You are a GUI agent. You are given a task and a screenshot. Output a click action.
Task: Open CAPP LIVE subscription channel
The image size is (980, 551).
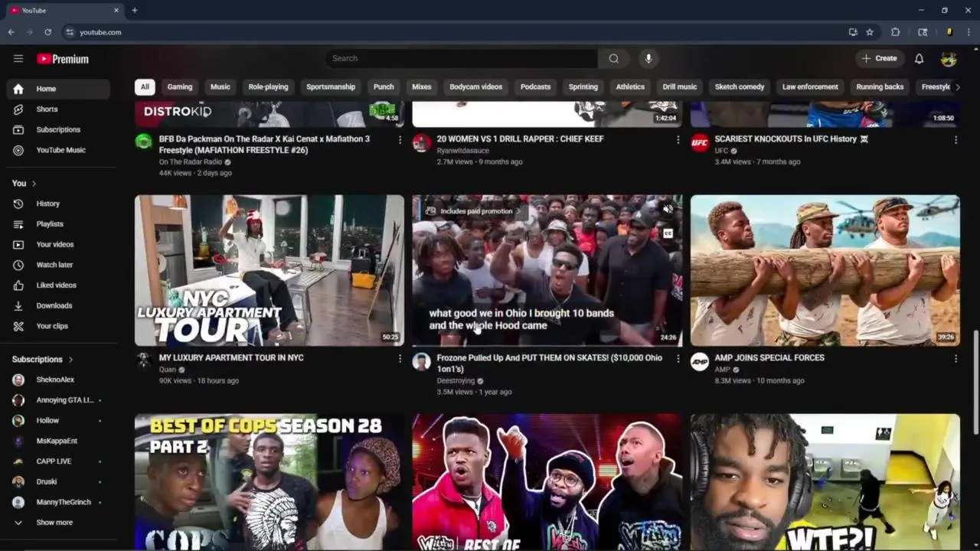(x=58, y=461)
